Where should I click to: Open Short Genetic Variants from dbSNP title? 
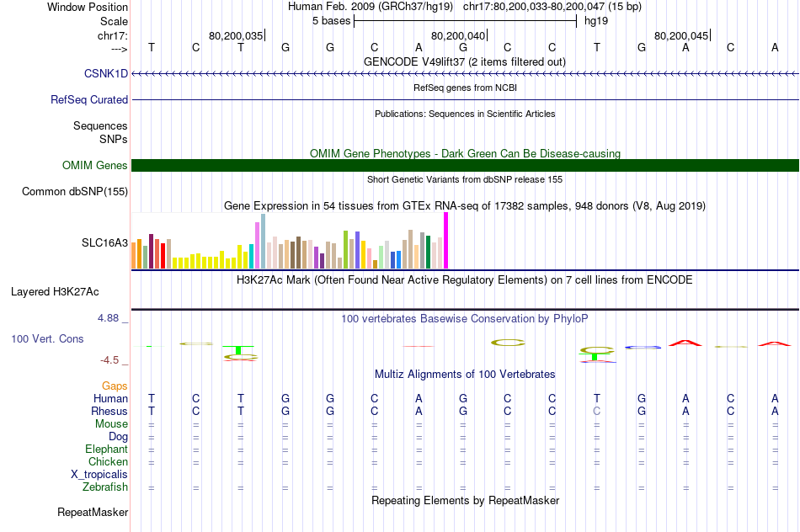click(x=465, y=179)
